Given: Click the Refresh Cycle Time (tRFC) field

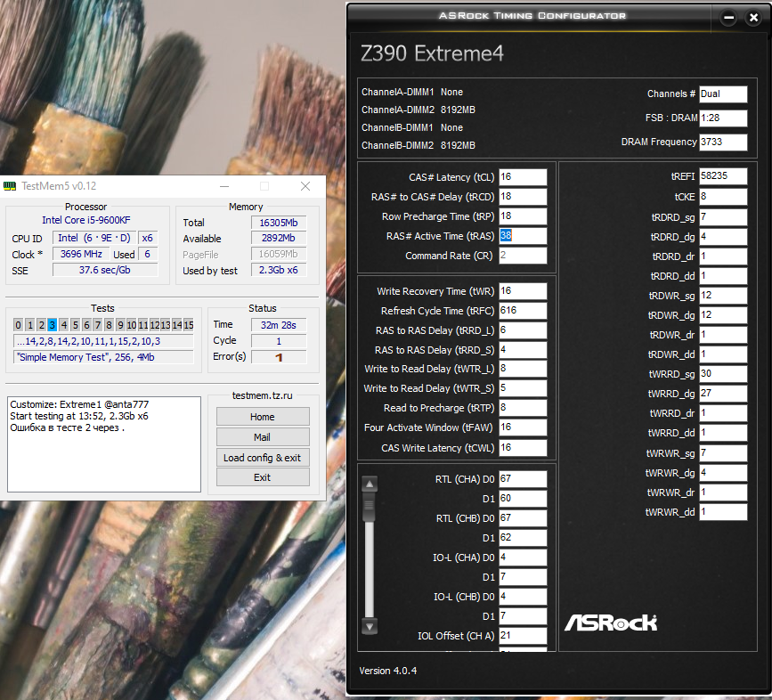Looking at the screenshot, I should 523,311.
